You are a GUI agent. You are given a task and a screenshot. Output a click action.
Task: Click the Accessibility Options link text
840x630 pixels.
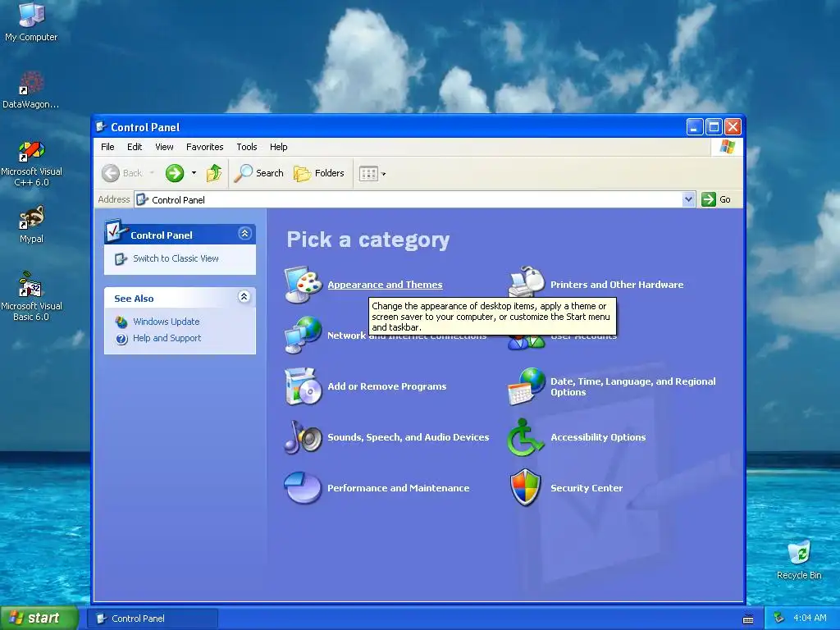click(x=598, y=437)
